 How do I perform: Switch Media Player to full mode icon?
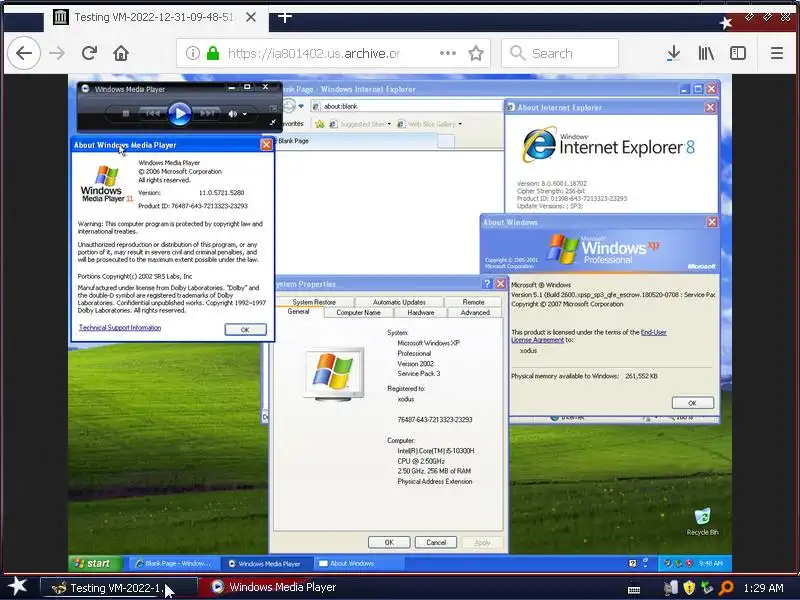(272, 122)
